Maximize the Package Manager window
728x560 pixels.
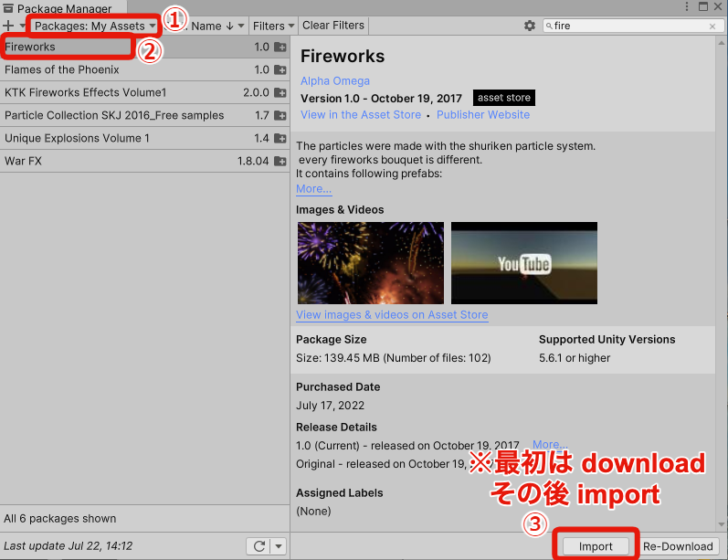[x=703, y=6]
